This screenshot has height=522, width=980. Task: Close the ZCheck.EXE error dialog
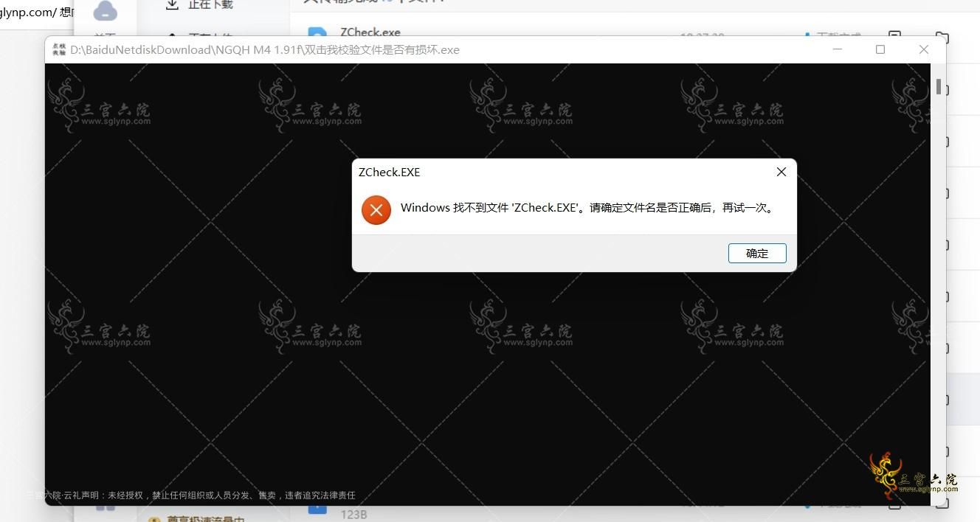click(781, 172)
